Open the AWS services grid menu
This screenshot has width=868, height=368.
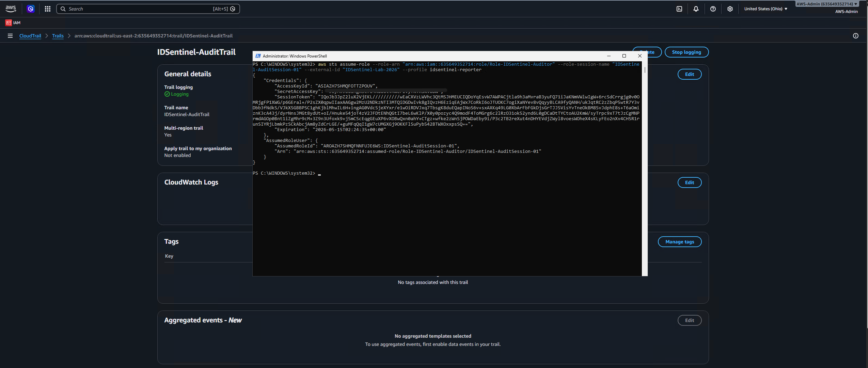(48, 9)
